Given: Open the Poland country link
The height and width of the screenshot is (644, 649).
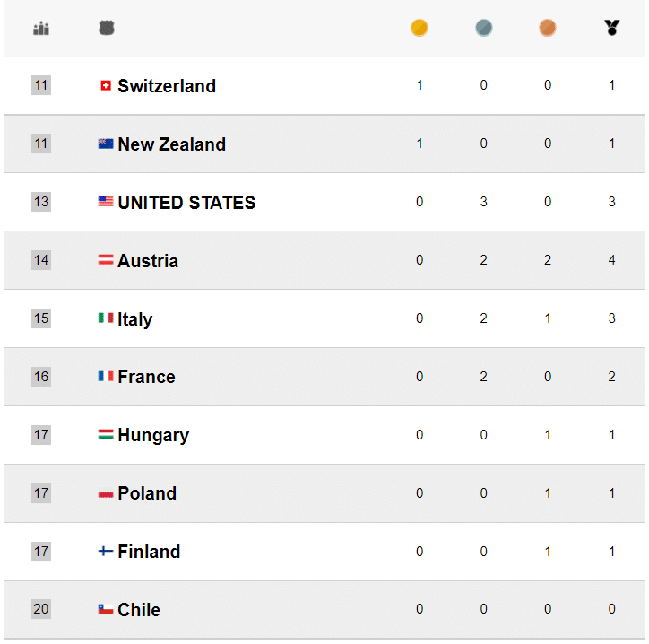Looking at the screenshot, I should (147, 493).
